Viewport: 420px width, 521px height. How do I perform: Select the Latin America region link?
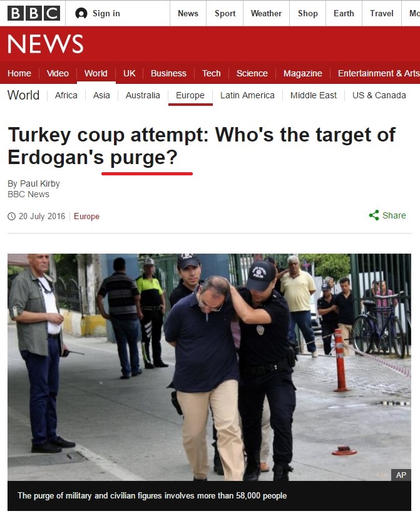tap(247, 95)
